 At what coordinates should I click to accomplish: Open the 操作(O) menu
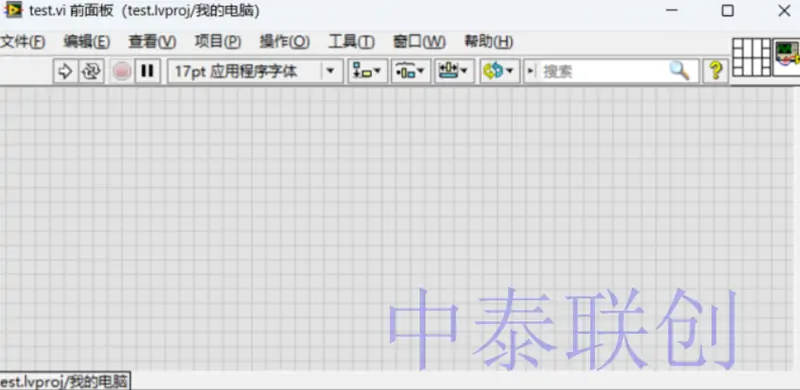(285, 42)
